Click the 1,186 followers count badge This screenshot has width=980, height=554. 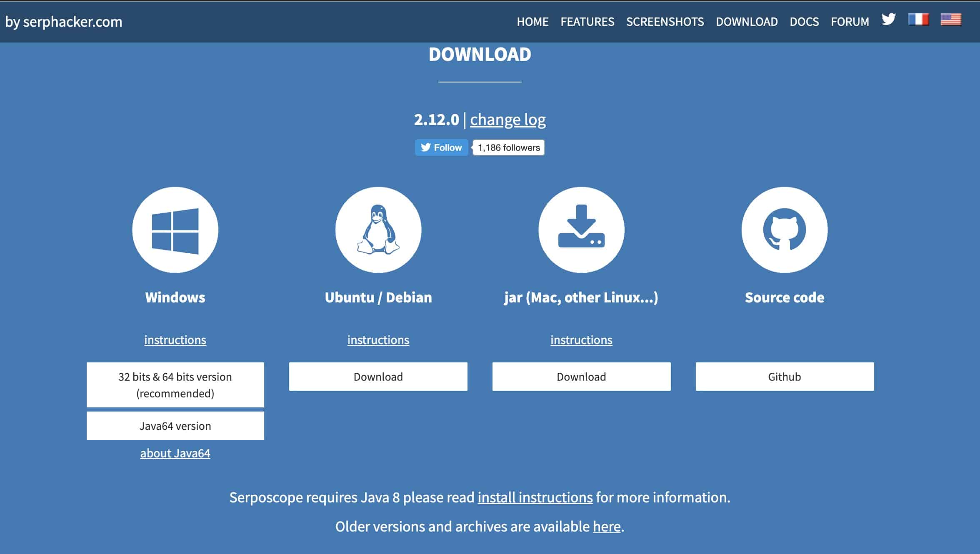tap(509, 147)
